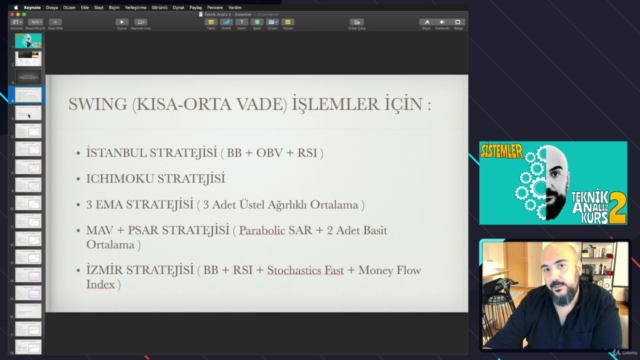Open the Dosya menu

(52, 7)
